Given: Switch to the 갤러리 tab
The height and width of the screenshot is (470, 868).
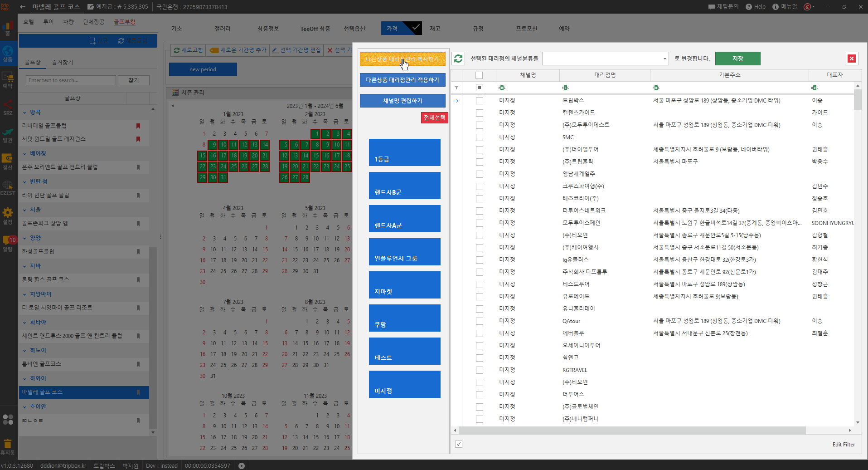Looking at the screenshot, I should [x=223, y=29].
